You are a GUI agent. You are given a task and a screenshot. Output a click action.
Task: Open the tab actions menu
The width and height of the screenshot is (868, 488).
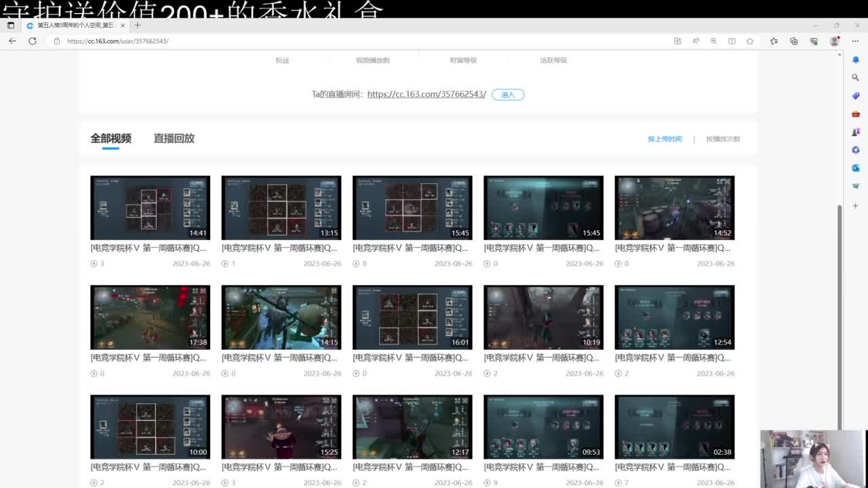tap(10, 25)
